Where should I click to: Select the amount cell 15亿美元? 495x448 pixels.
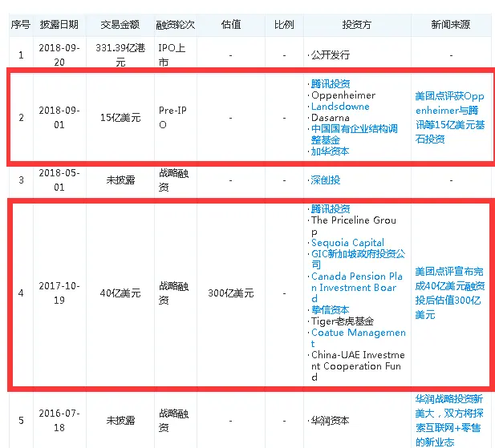pos(120,118)
